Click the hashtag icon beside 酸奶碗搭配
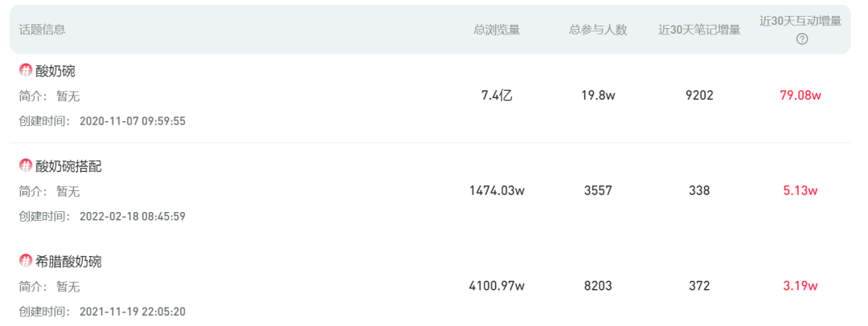This screenshot has width=868, height=326. coord(26,166)
